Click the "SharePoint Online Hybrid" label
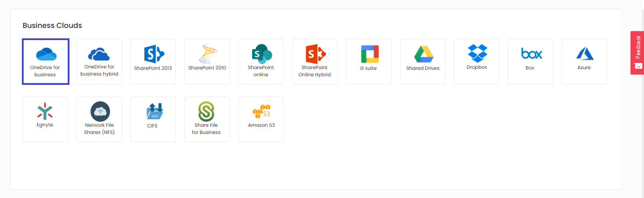Screen dimensions: 644x198 click(x=314, y=71)
